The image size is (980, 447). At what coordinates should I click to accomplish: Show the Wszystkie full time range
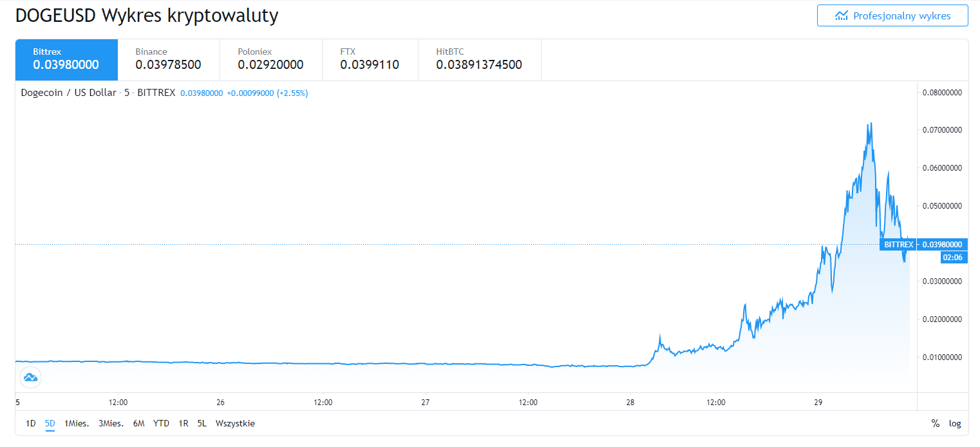(x=236, y=423)
